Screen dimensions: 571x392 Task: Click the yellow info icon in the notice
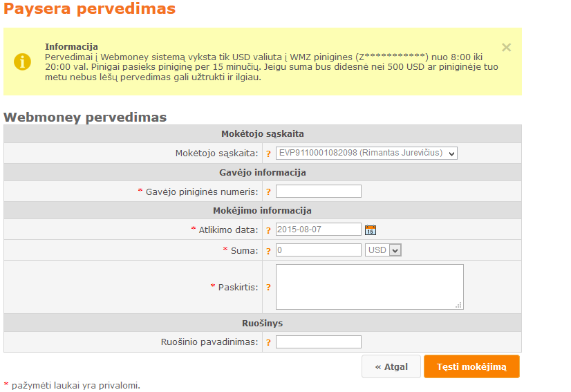pyautogui.click(x=22, y=62)
